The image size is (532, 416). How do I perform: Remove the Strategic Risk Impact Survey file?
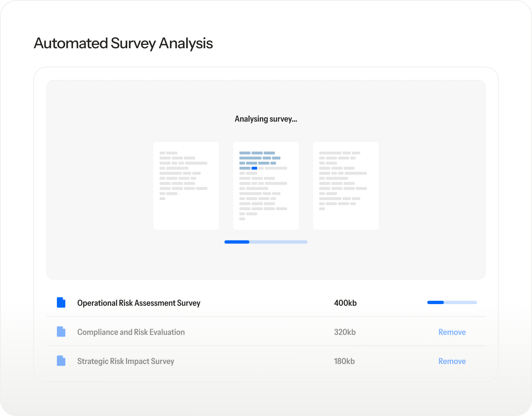pos(452,361)
